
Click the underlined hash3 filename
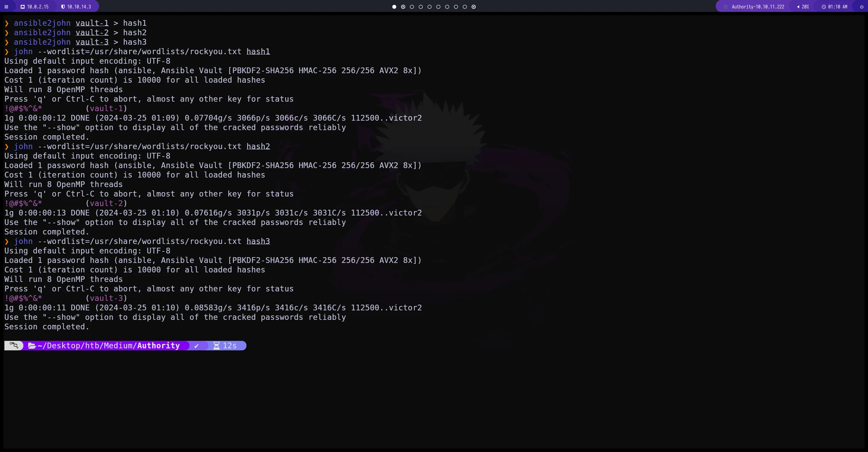(258, 241)
